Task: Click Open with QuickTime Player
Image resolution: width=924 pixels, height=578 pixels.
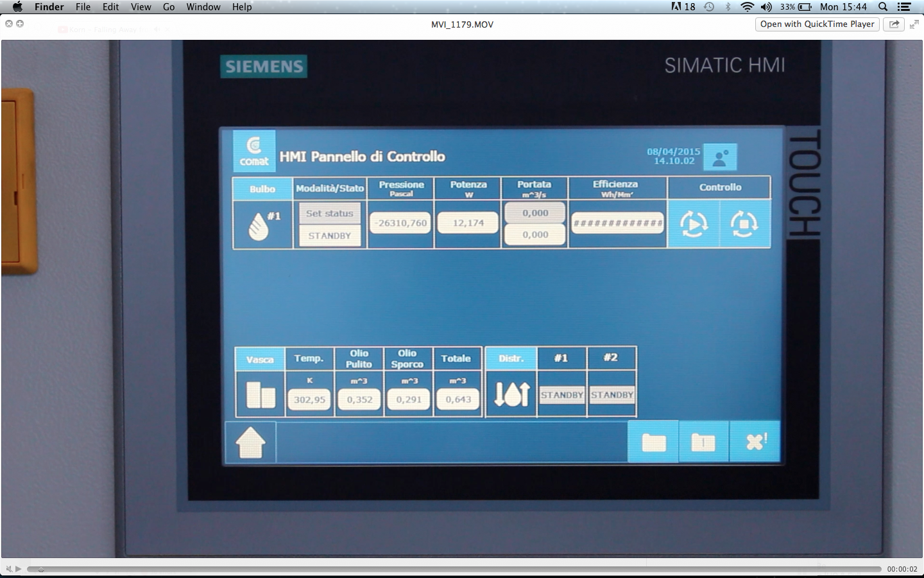Action: click(x=816, y=24)
